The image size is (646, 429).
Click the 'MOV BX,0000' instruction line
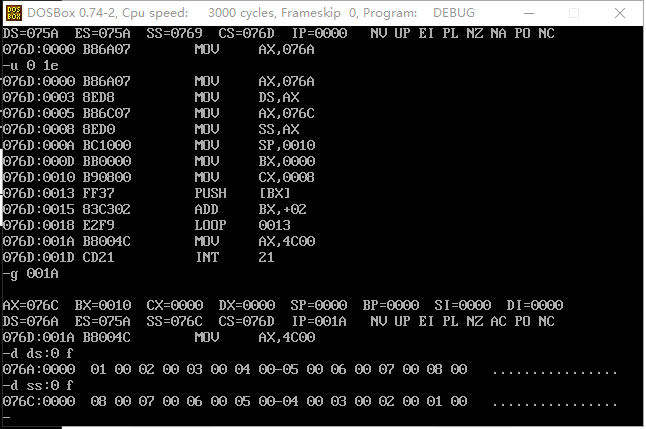tap(159, 162)
